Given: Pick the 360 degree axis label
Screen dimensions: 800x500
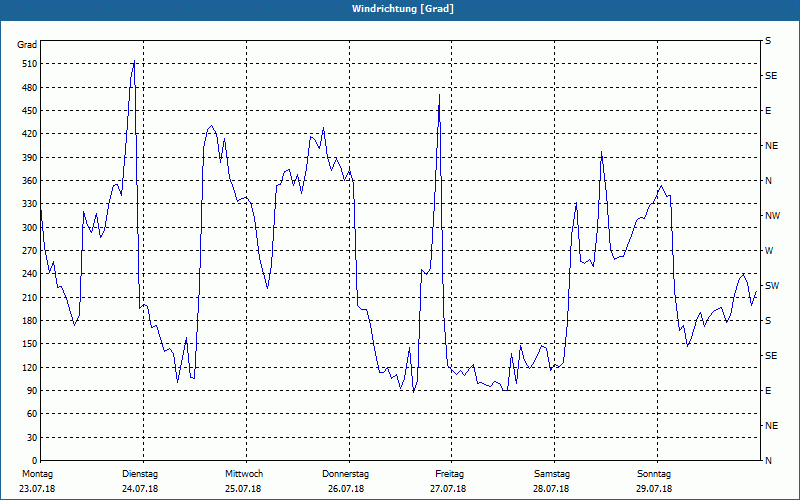Looking at the screenshot, I should pos(29,181).
